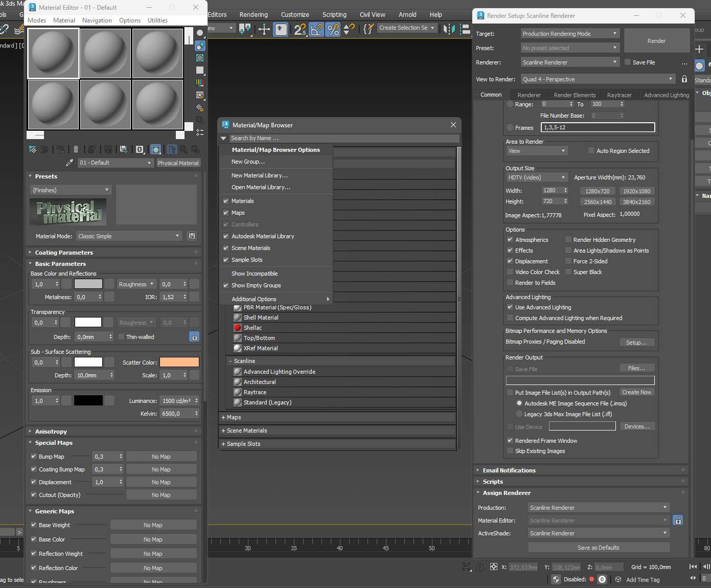This screenshot has width=711, height=588.
Task: Open the {Finishes} presets dropdown
Action: click(71, 190)
